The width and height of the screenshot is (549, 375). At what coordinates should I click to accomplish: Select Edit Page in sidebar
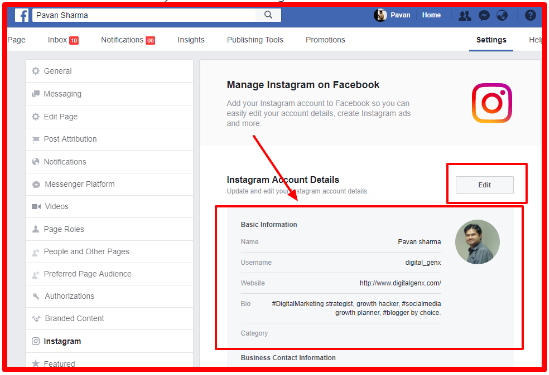[x=110, y=117]
